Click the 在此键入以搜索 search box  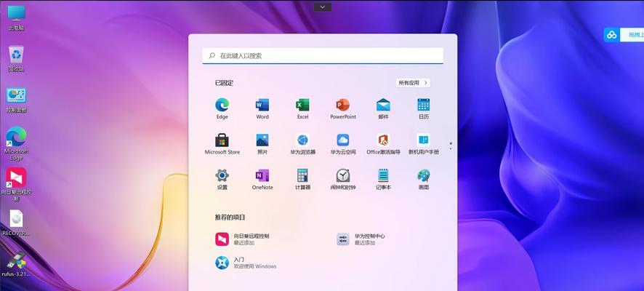pyautogui.click(x=323, y=55)
